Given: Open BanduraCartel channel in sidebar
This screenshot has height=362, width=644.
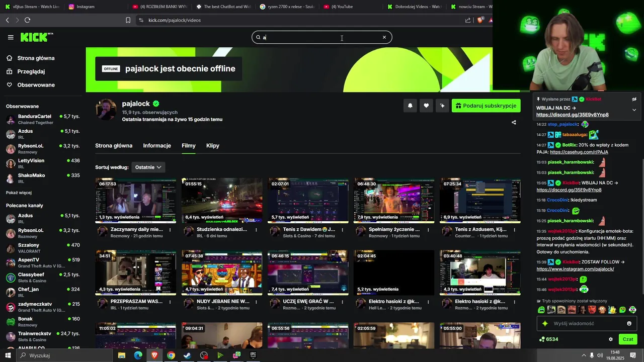Looking at the screenshot, I should click(43, 119).
